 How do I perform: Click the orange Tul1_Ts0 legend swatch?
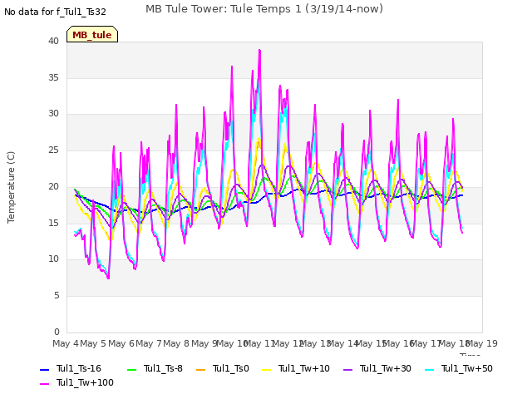pyautogui.click(x=201, y=369)
